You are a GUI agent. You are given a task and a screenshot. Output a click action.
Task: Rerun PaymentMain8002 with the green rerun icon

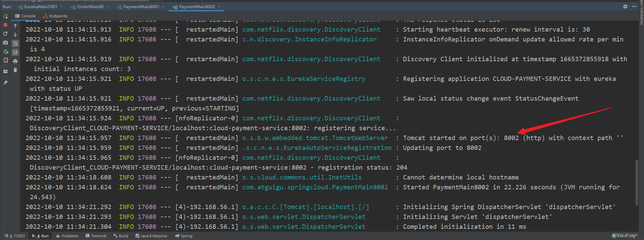pyautogui.click(x=5, y=16)
